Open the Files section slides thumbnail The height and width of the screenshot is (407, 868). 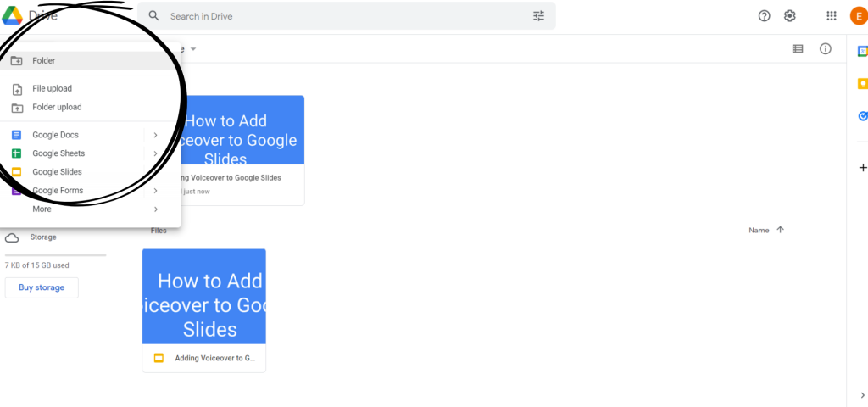(x=204, y=296)
